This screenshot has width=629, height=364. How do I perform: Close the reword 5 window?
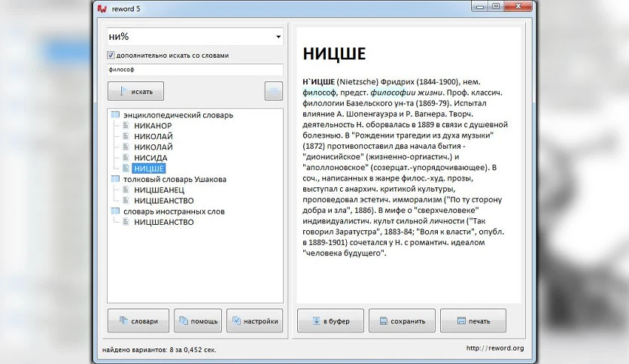(x=518, y=7)
